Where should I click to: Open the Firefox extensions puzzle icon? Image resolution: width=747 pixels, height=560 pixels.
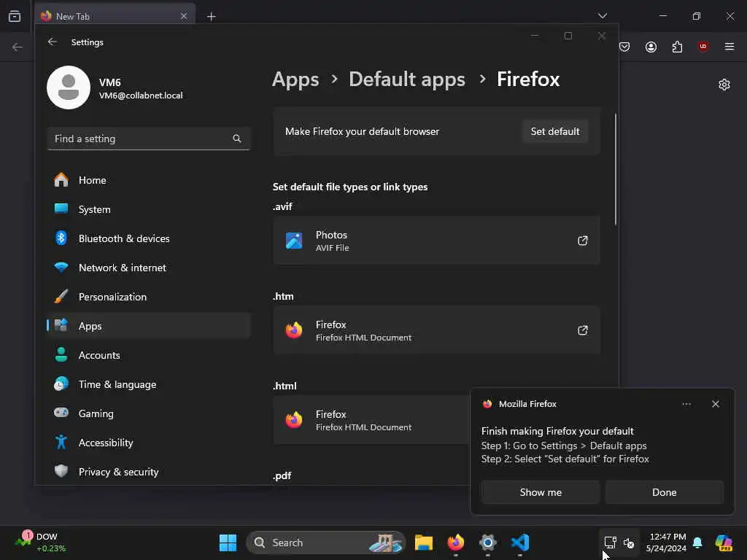[677, 47]
